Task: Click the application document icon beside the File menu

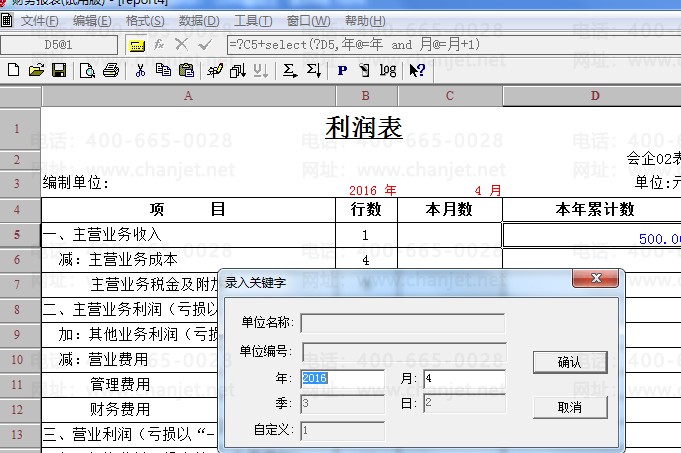Action: coord(7,20)
